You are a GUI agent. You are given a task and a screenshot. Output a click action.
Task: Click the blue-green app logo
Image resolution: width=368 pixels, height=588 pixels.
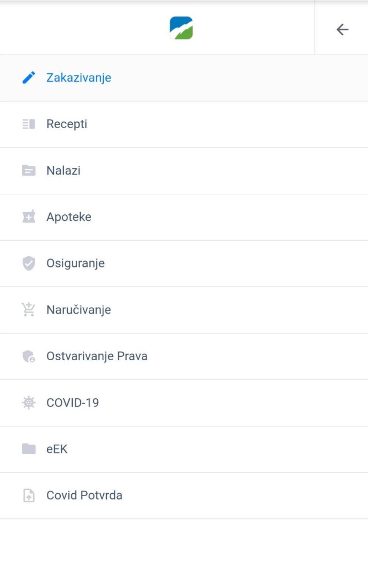181,28
